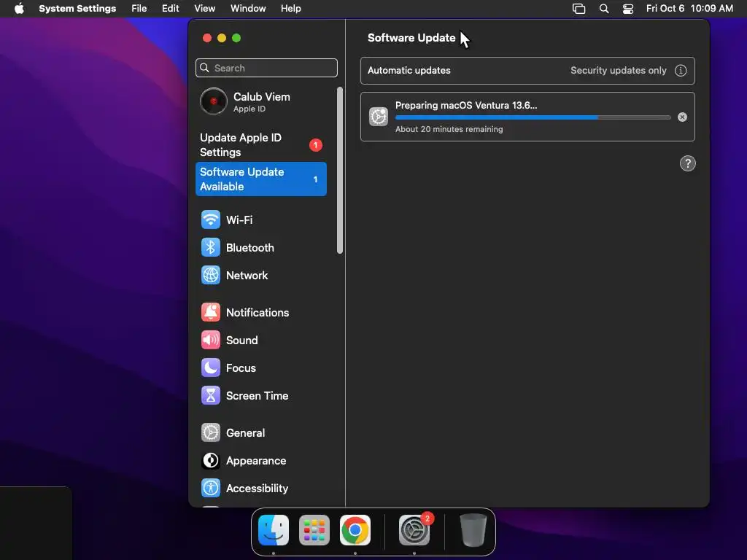Screen dimensions: 747x560
Task: Click the Calub Viem profile avatar
Action: (x=214, y=101)
